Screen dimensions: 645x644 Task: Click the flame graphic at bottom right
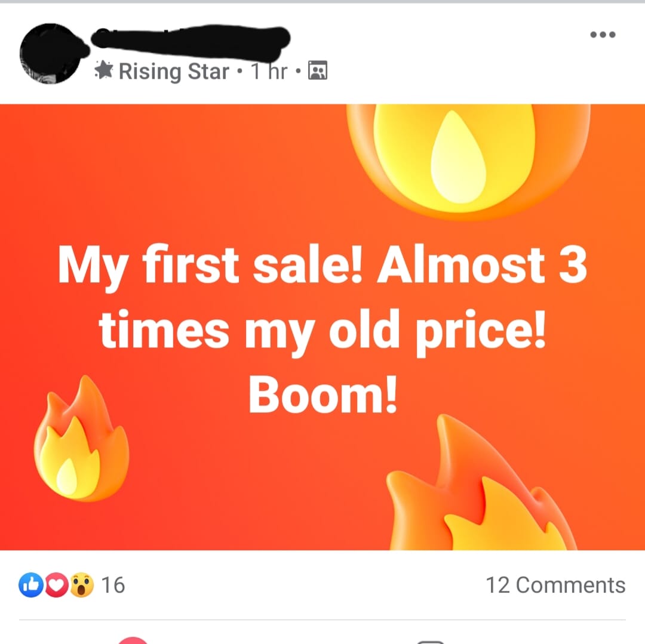coord(481,482)
